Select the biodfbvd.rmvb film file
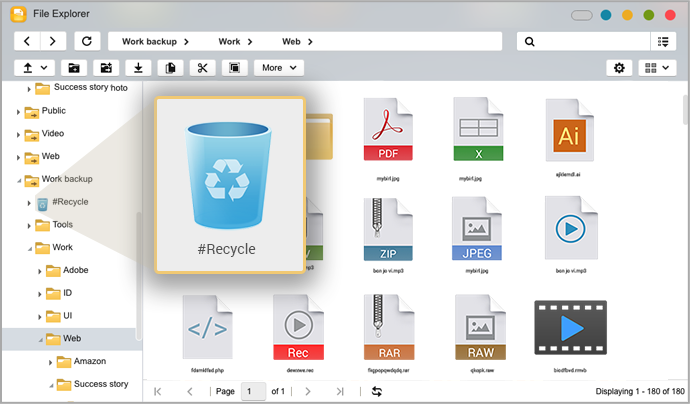 click(x=571, y=327)
